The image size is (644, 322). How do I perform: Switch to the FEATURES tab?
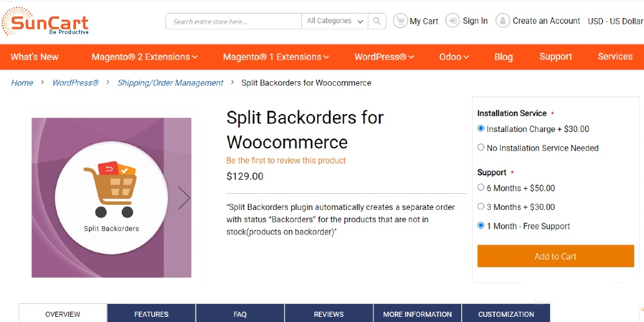coord(151,314)
